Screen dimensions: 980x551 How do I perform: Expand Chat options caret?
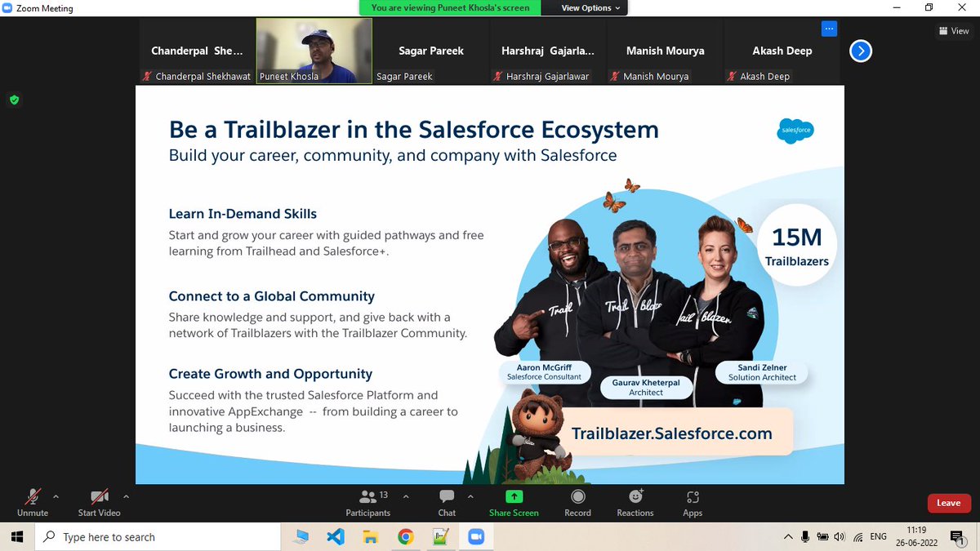point(470,495)
